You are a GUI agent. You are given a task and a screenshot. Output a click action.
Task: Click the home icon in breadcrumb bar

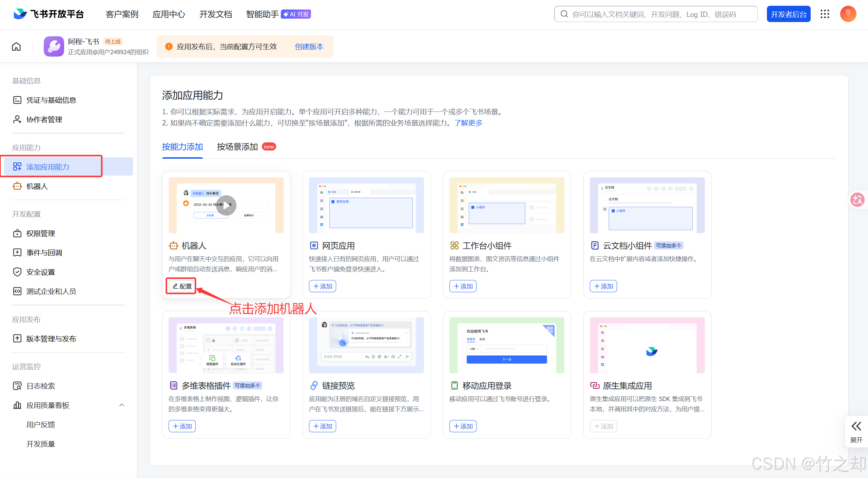click(16, 46)
